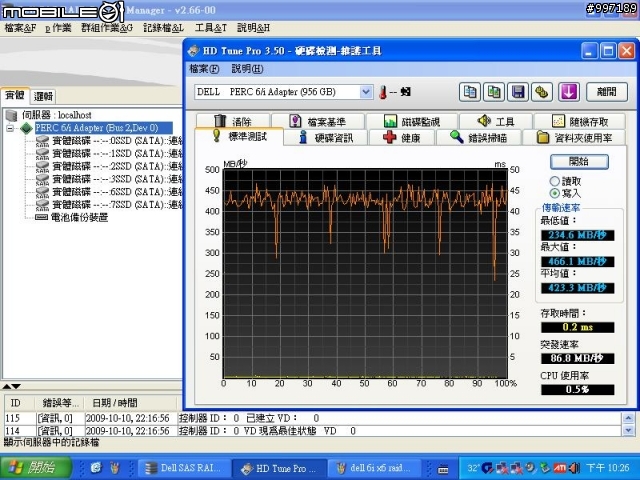The height and width of the screenshot is (480, 640).
Task: Select physical disk 3 SSD tree row
Action: [109, 179]
